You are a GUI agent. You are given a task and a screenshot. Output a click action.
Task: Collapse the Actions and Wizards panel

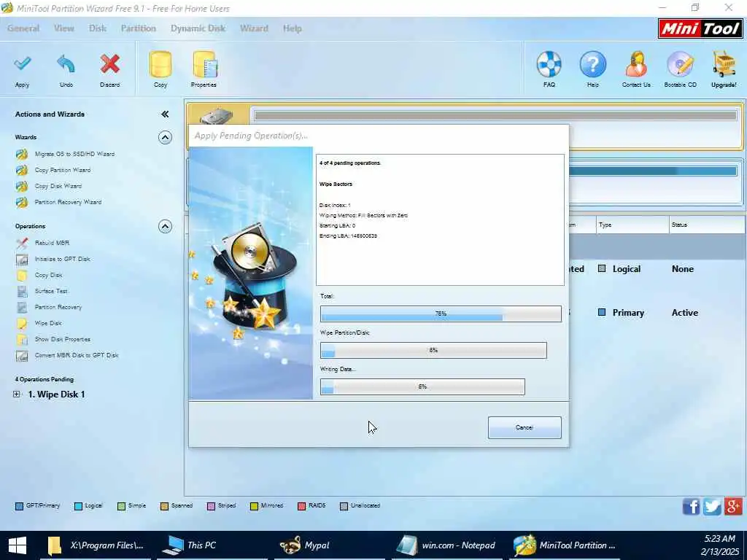click(165, 114)
